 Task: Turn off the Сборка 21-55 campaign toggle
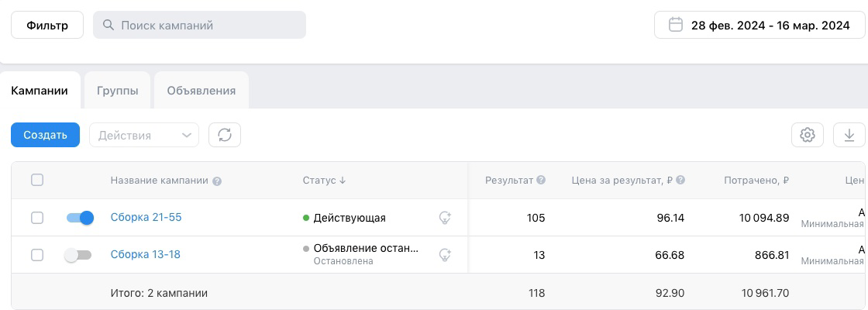[80, 218]
